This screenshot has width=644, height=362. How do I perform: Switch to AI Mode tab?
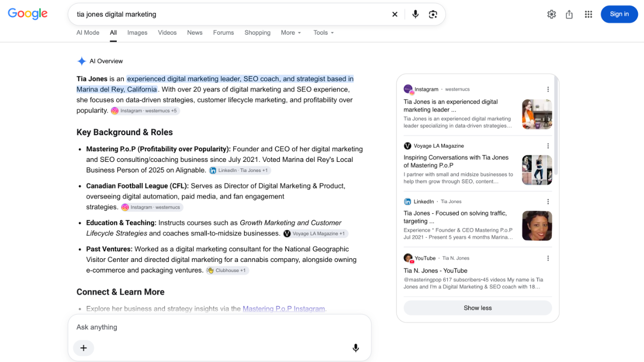(x=88, y=33)
